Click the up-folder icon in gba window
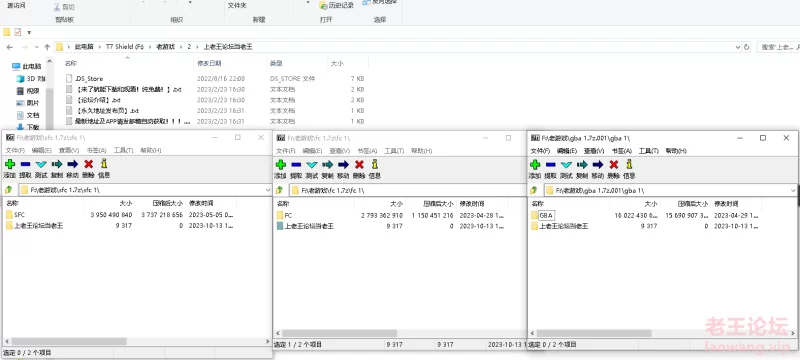Screen dimensions: 800x360 pyautogui.click(x=534, y=190)
